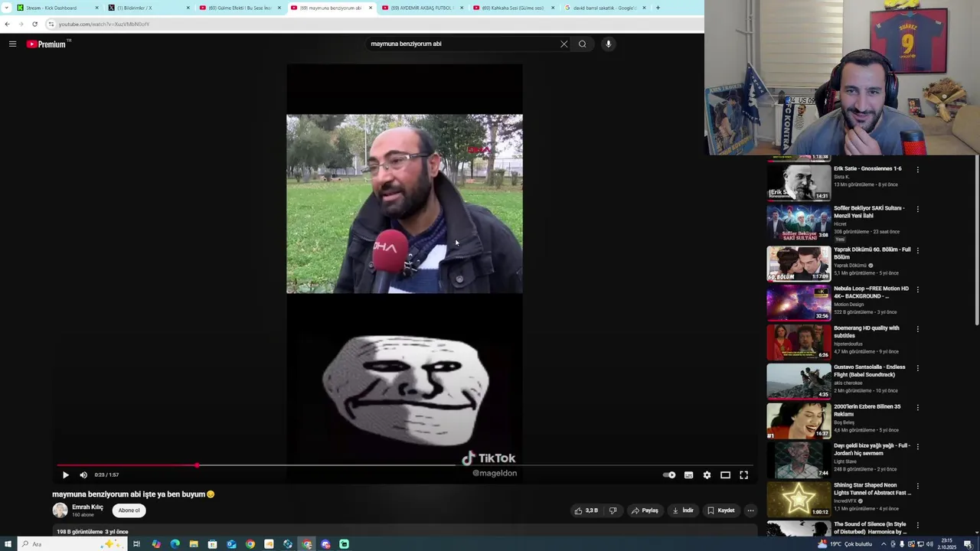Open Erik Satie - Gnossiennes 1-6 video
Screen dimensions: 980x551
tap(867, 168)
